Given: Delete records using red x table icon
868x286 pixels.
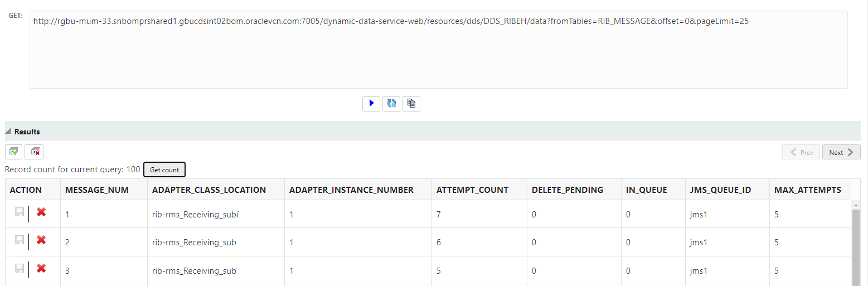Looking at the screenshot, I should tap(35, 152).
